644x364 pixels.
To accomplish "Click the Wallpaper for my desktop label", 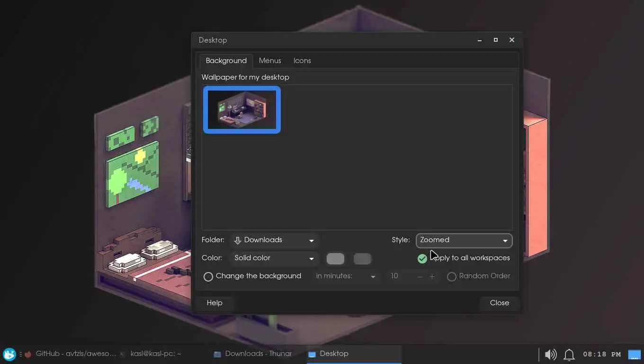I will (245, 77).
